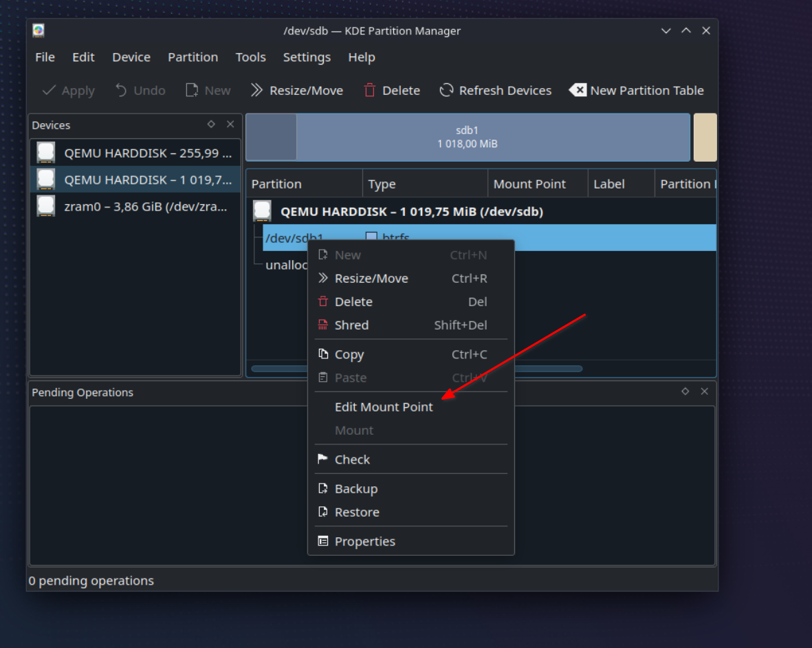The image size is (812, 648).
Task: Select the beige unallocated block in partition bar
Action: click(705, 138)
